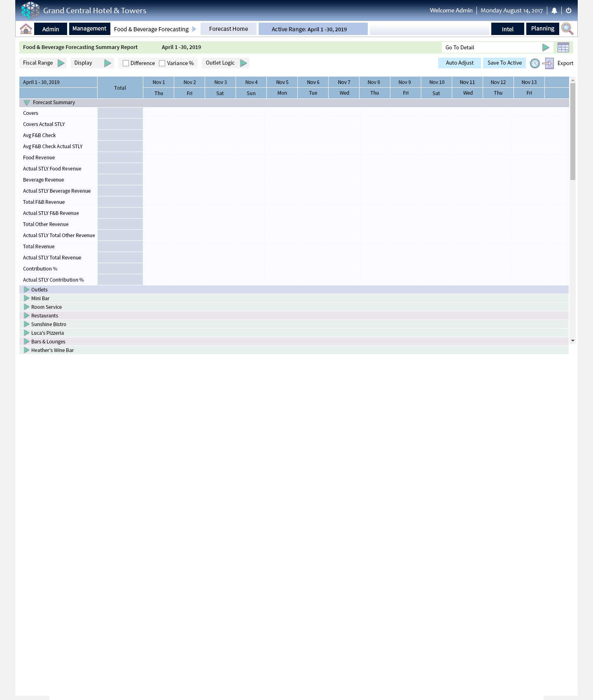593x700 pixels.
Task: Click the vertical scrollbar thumb of the table
Action: pos(572,131)
